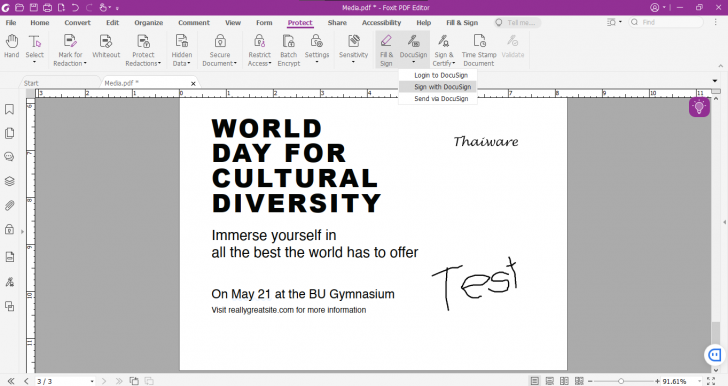Open the zoom percentage dropdown
Image resolution: width=728 pixels, height=386 pixels.
pos(700,381)
